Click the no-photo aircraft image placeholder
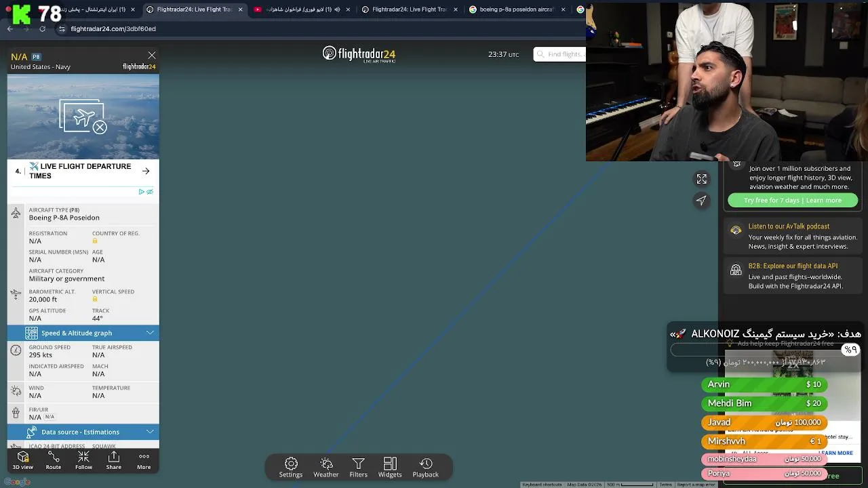The image size is (868, 488). [x=83, y=117]
